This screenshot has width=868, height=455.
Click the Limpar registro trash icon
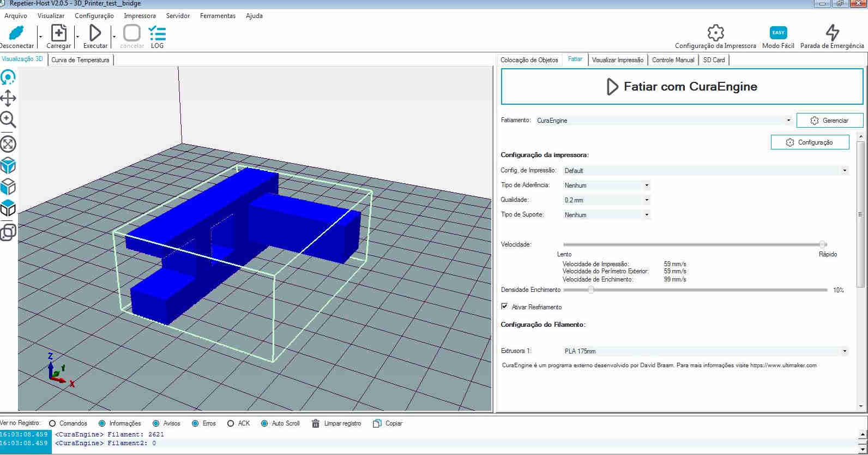(x=315, y=423)
